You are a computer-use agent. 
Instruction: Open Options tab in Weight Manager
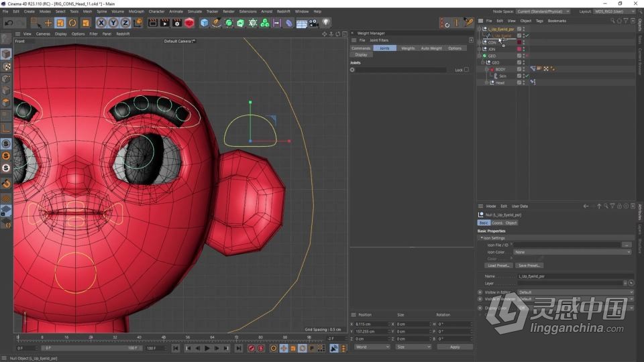[455, 48]
